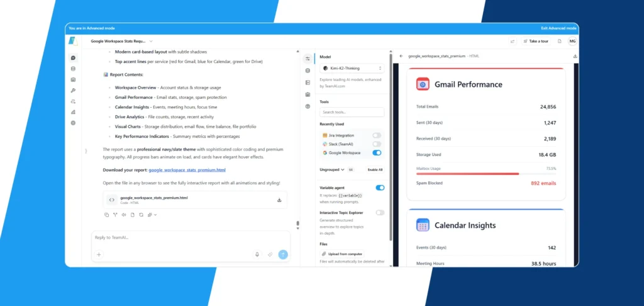
Task: Click back arrow in HTML preview header
Action: [x=401, y=56]
